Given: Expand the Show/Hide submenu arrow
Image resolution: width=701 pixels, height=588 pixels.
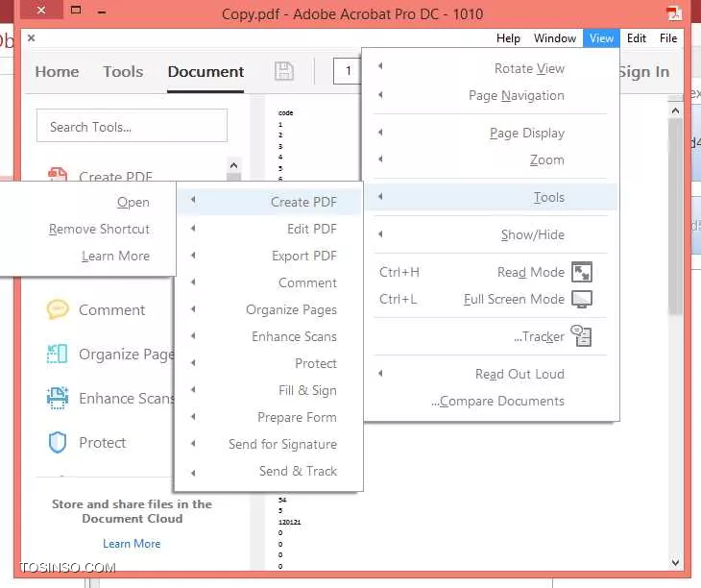Looking at the screenshot, I should click(x=380, y=233).
